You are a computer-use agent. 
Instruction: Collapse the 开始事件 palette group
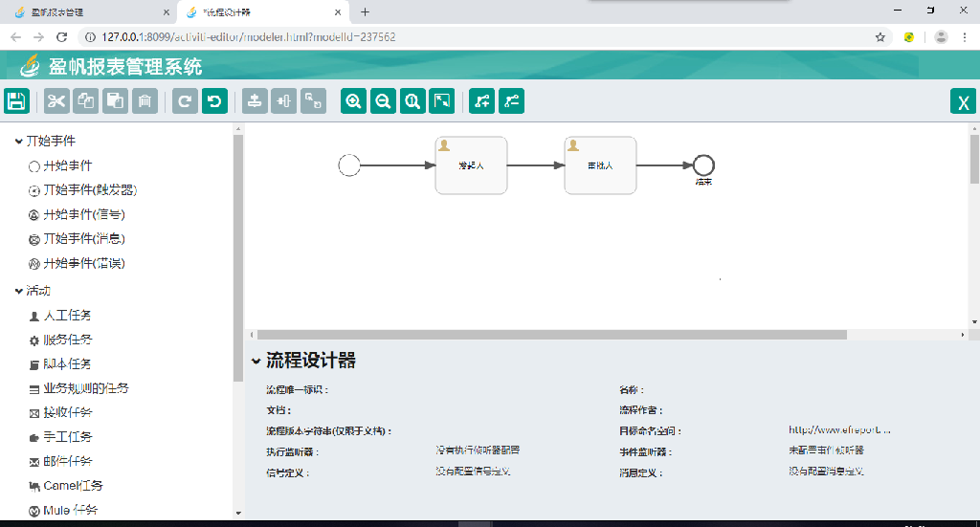click(19, 142)
